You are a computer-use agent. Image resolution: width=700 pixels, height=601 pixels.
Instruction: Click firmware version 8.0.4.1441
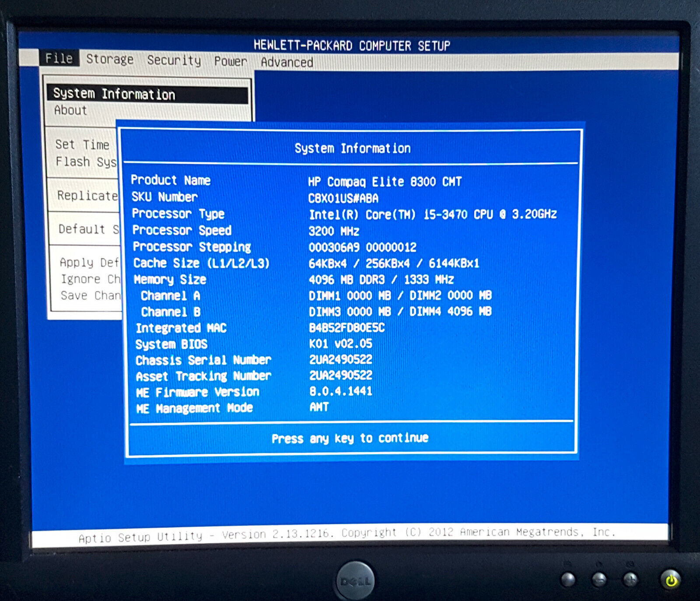coord(341,391)
